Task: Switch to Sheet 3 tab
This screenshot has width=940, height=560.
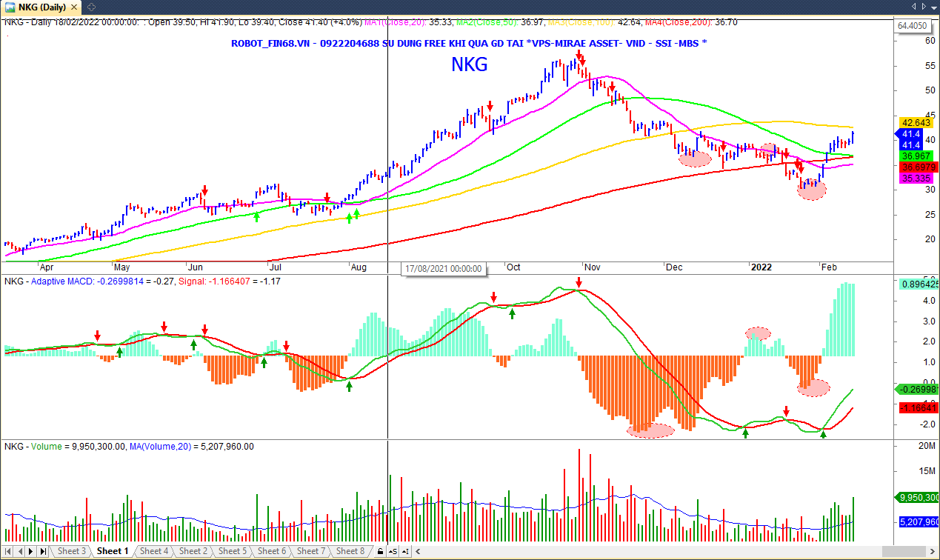Action: click(72, 551)
